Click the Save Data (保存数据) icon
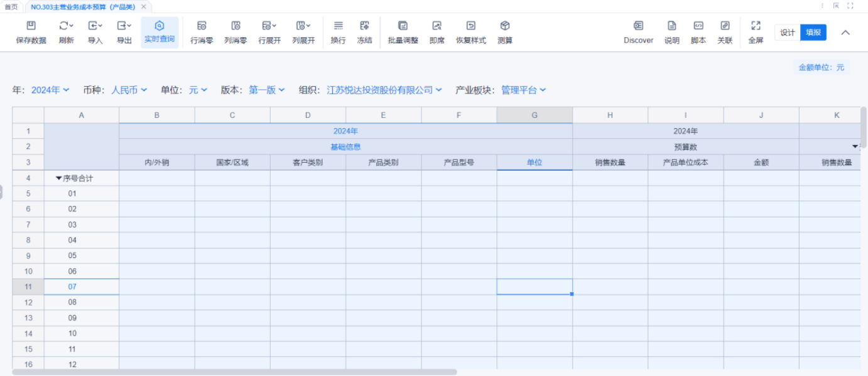 pyautogui.click(x=31, y=26)
